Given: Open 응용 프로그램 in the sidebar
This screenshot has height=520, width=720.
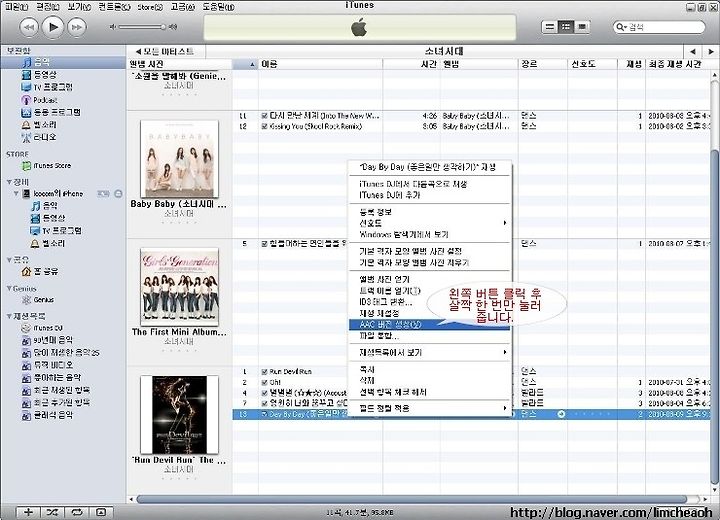Looking at the screenshot, I should coord(57,112).
